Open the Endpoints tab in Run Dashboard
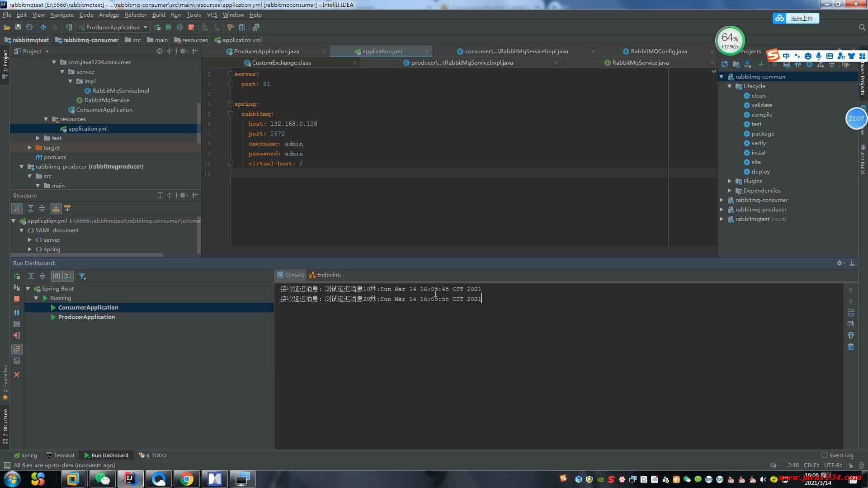868x488 pixels. coord(325,275)
